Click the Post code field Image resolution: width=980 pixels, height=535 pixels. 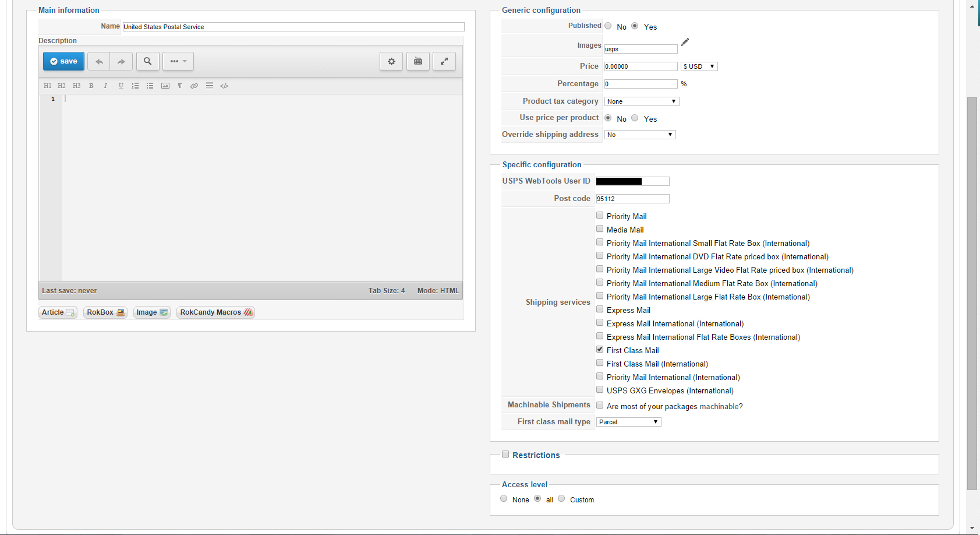(x=633, y=199)
